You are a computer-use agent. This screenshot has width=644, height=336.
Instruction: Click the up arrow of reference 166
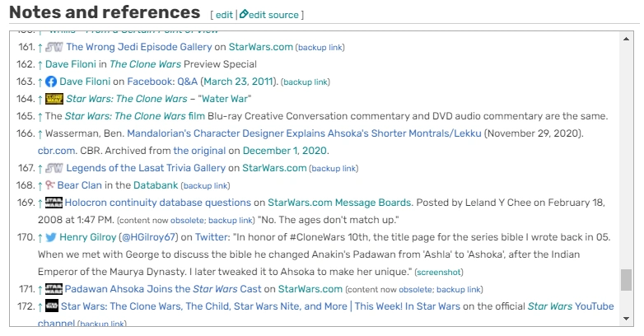pos(40,133)
